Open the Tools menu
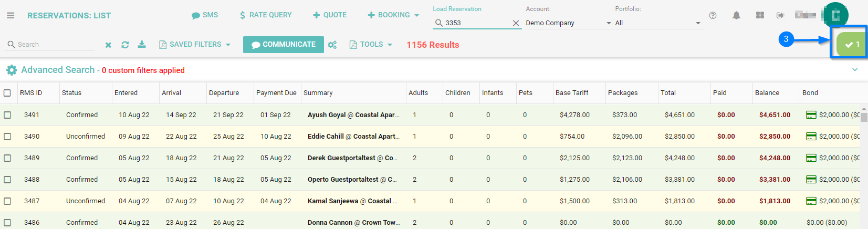This screenshot has width=868, height=229. [371, 45]
